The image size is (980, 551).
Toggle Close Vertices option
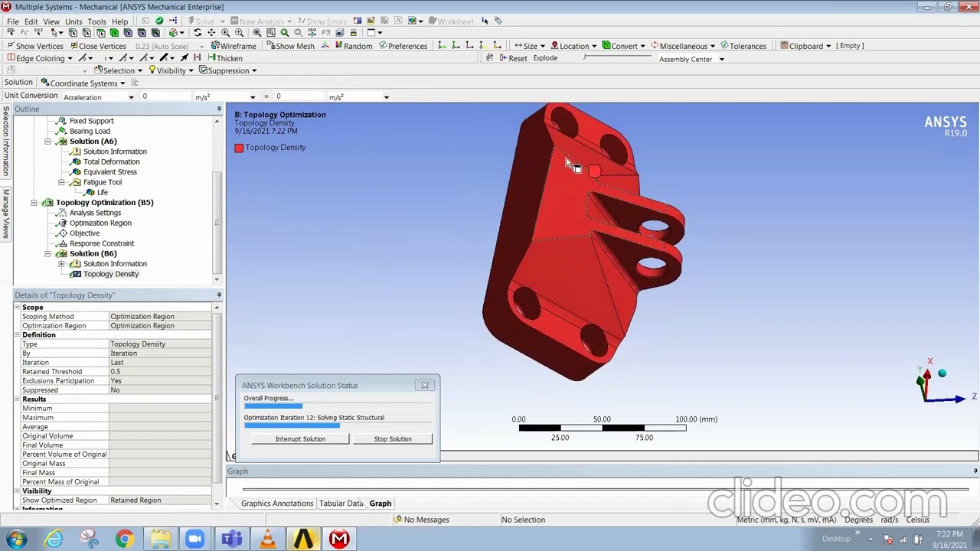click(96, 46)
